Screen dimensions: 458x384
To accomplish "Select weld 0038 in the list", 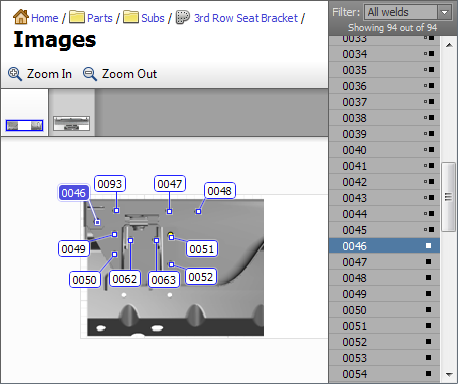I will (384, 118).
